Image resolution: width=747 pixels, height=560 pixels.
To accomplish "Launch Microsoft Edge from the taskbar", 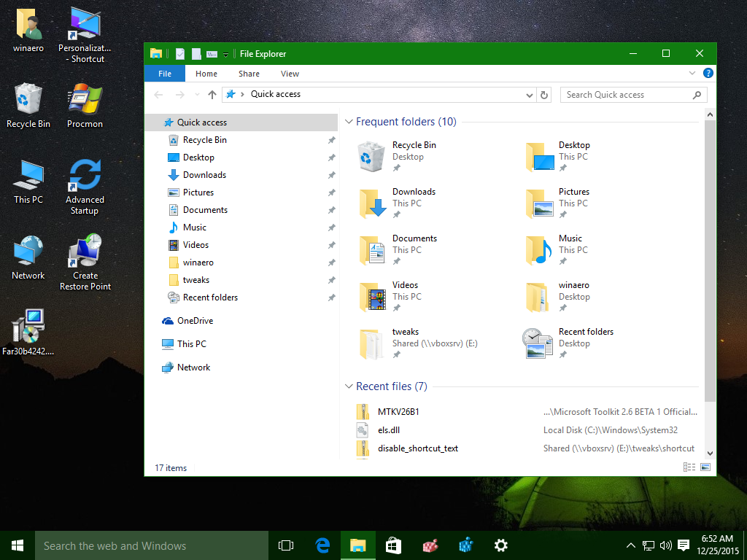I will coord(322,545).
